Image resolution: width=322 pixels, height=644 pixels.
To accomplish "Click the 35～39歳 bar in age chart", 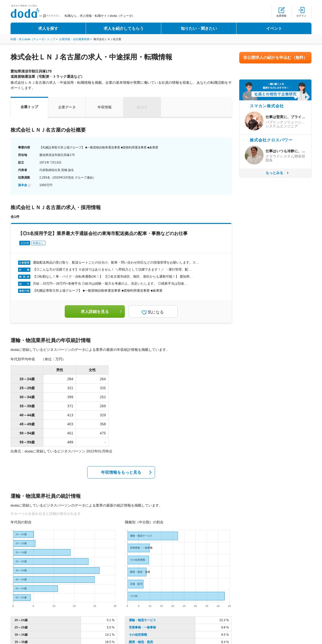I will 51,561.
